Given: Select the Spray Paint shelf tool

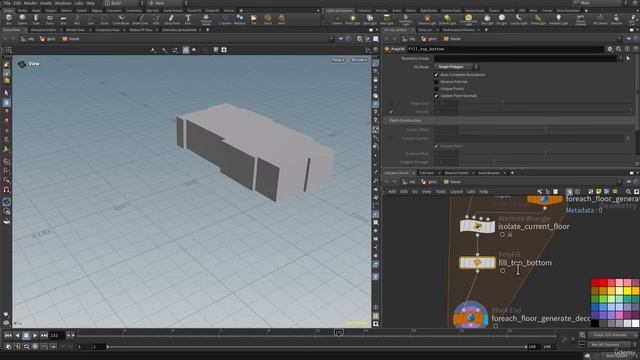Looking at the screenshot, I should click(x=171, y=19).
